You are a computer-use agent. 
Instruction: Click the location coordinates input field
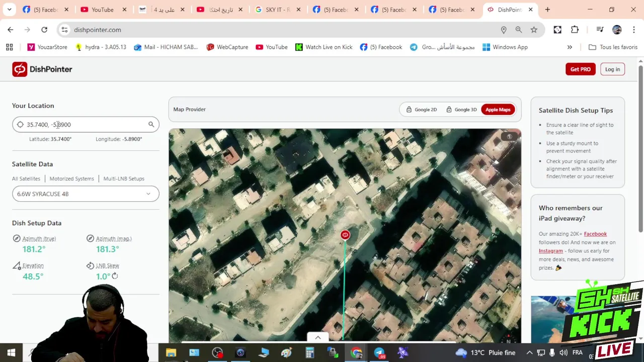[86, 125]
